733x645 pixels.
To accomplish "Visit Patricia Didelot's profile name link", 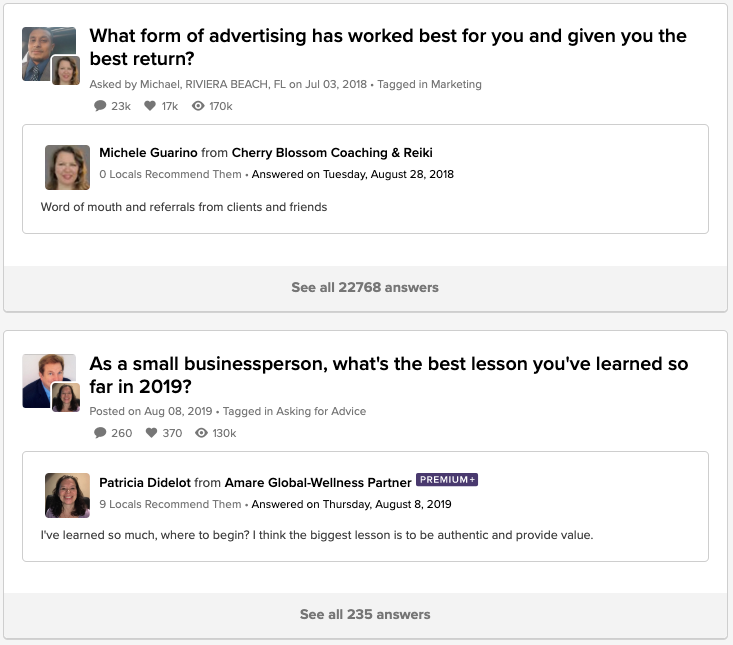I will 147,481.
